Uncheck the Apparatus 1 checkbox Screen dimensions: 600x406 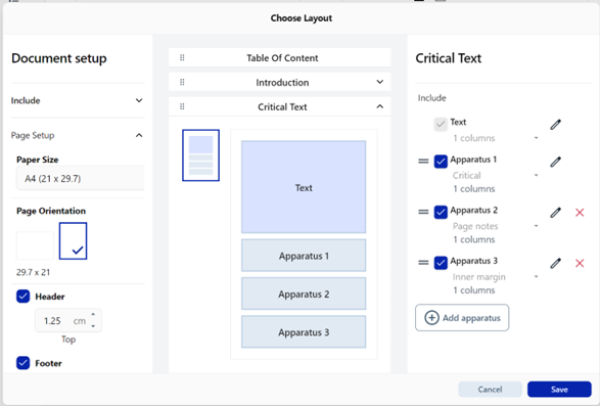point(441,161)
